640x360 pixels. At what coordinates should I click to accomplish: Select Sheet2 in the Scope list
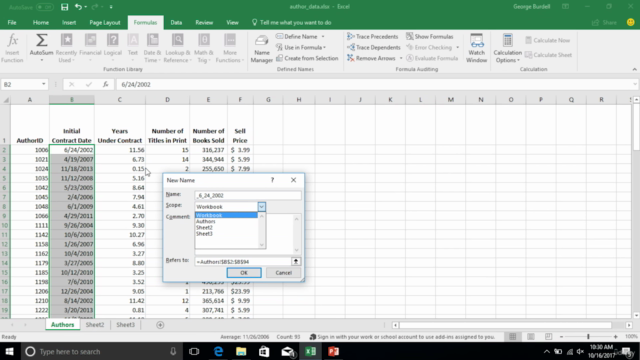tap(226, 227)
